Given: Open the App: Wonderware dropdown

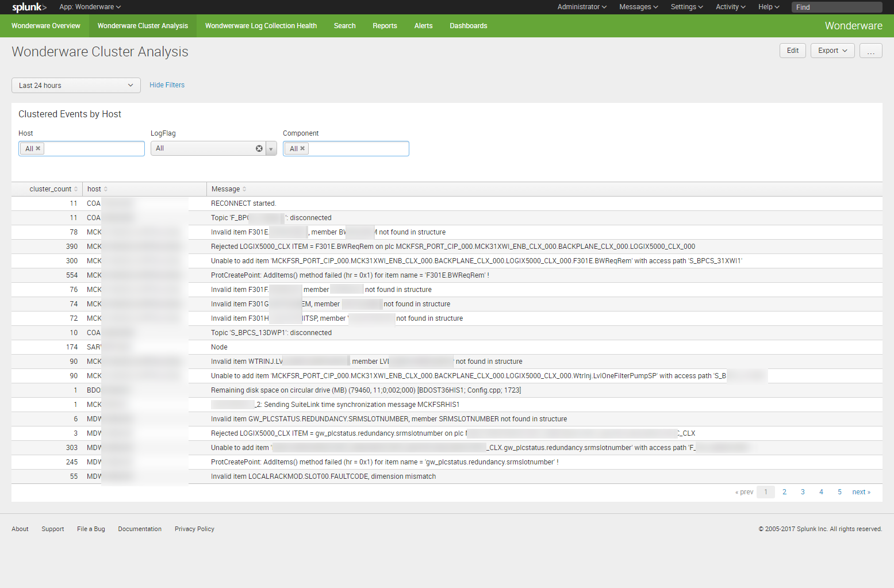Looking at the screenshot, I should (90, 7).
